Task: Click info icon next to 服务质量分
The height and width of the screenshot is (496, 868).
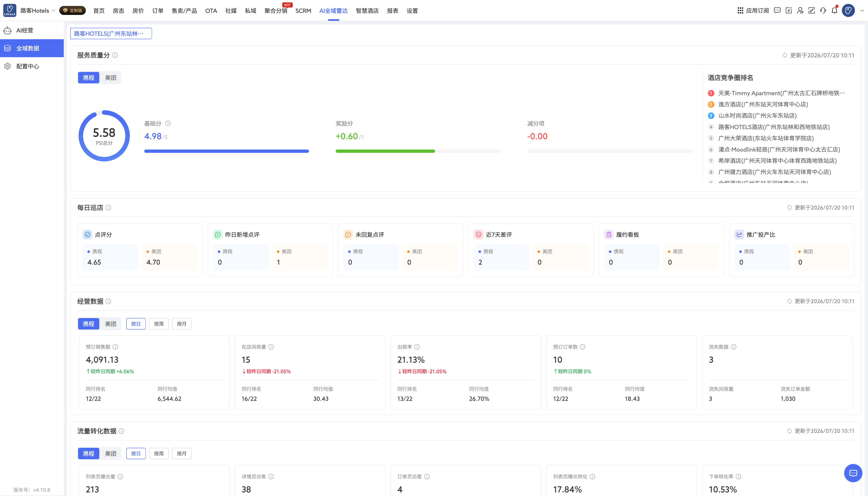Action: [x=115, y=55]
